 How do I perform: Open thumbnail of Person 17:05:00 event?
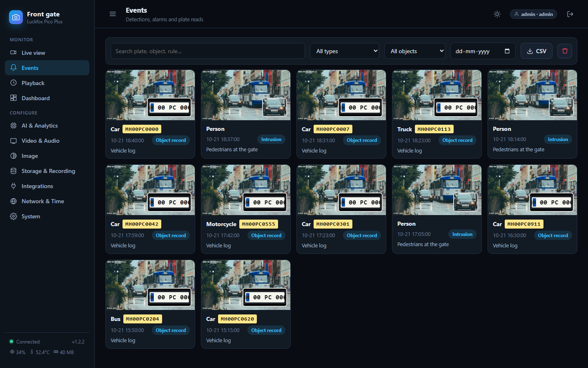pos(437,190)
